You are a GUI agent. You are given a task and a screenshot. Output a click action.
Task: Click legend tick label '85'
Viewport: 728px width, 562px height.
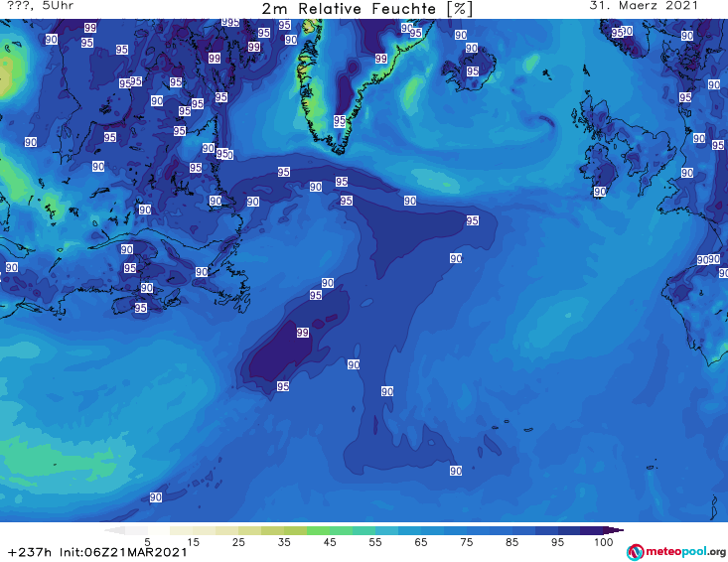click(x=512, y=542)
